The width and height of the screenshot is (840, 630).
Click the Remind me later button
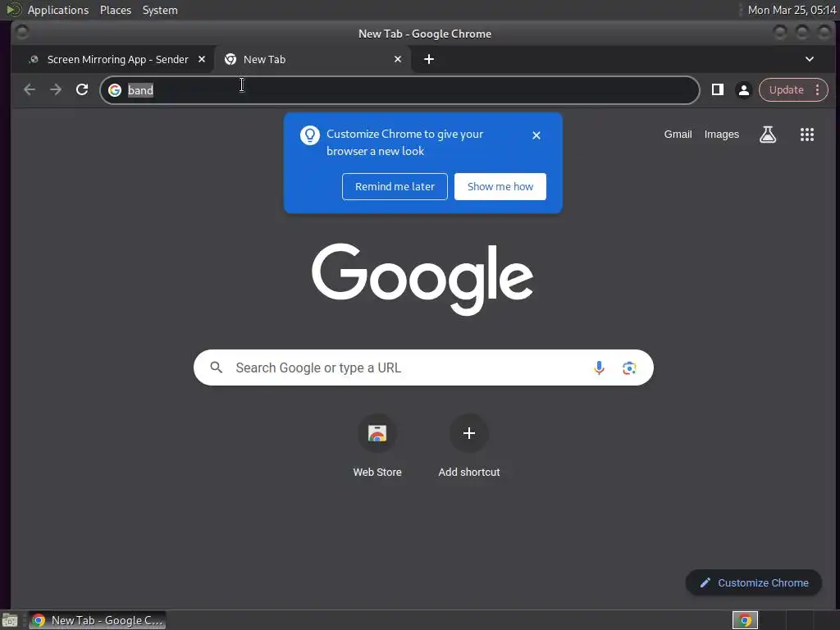coord(395,186)
